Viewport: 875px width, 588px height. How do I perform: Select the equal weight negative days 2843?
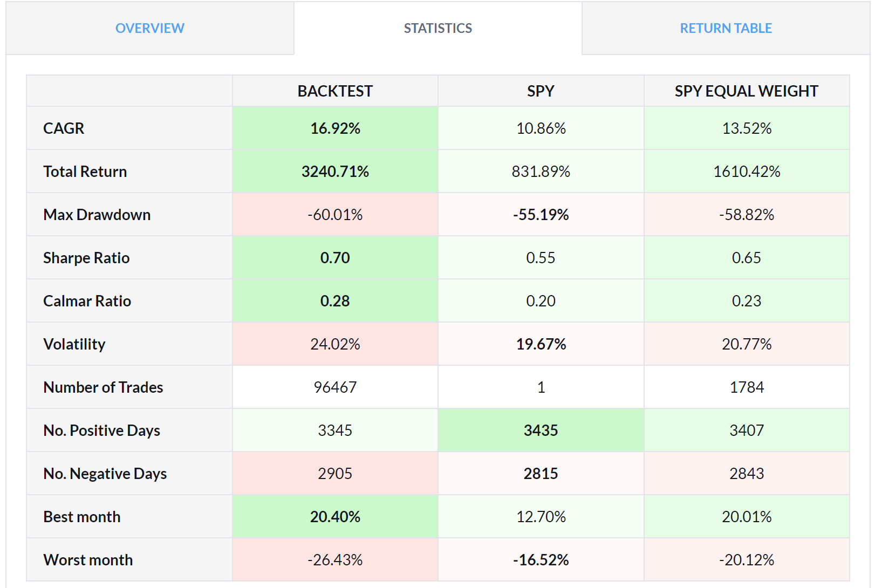[x=747, y=474]
